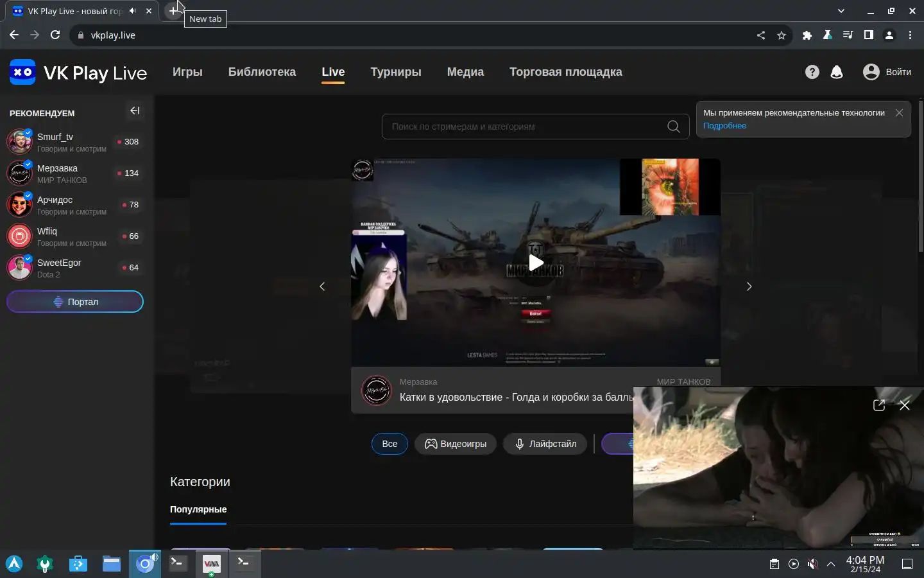Screen dimensions: 924x578
Task: Go back in browser history
Action: (x=14, y=35)
